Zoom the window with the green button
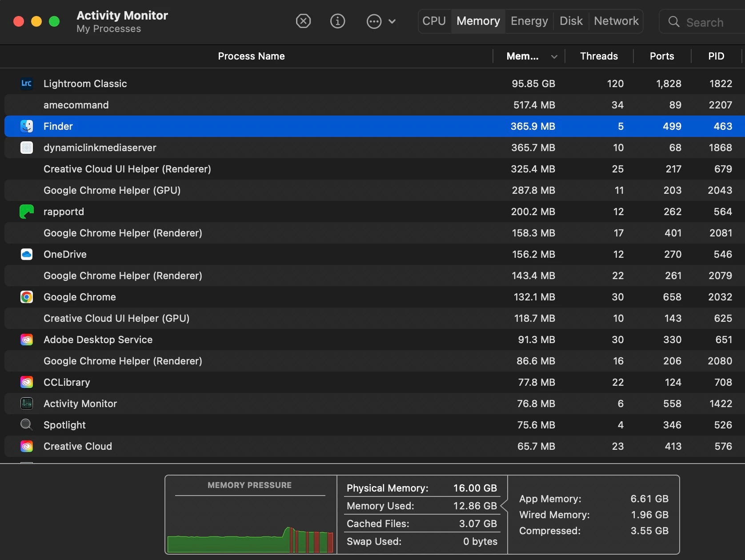745x560 pixels. point(54,21)
